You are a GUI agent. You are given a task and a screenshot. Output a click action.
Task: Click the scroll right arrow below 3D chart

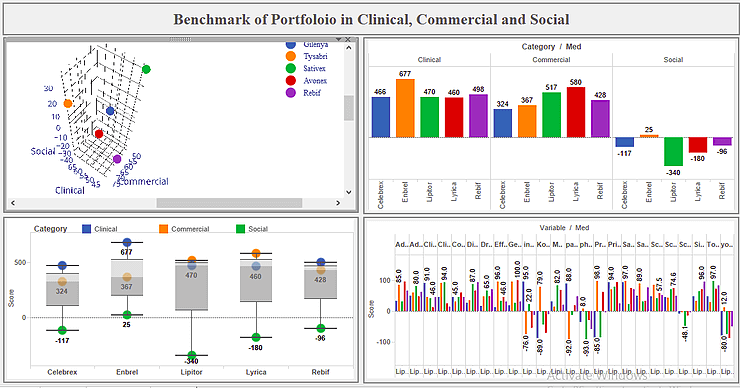coord(338,203)
